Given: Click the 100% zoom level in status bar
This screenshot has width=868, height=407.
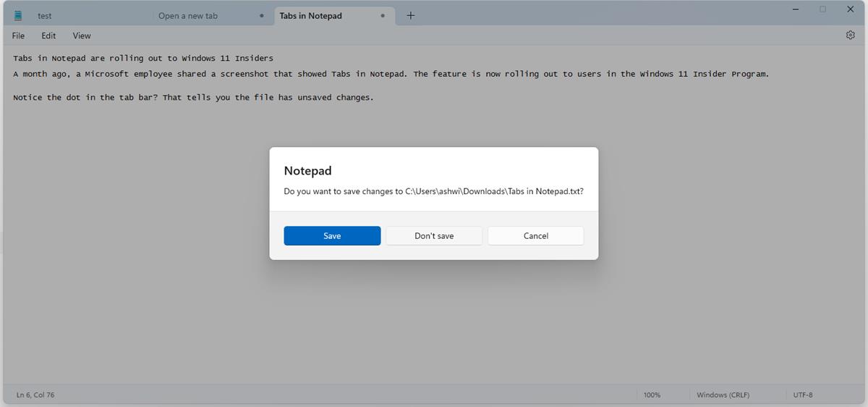Looking at the screenshot, I should (652, 395).
